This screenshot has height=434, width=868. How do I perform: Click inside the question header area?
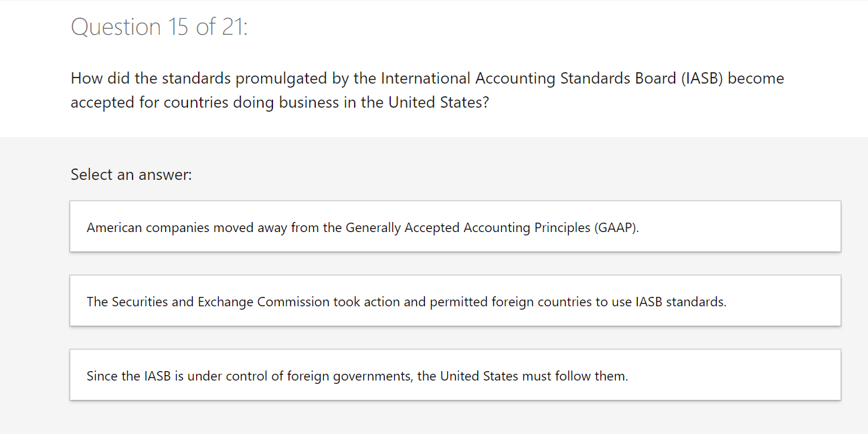(426, 67)
